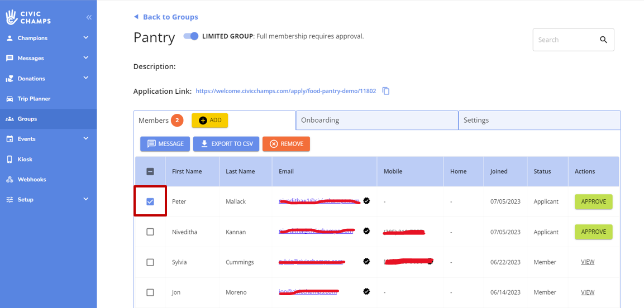Click the Civic Champs logo

28,17
